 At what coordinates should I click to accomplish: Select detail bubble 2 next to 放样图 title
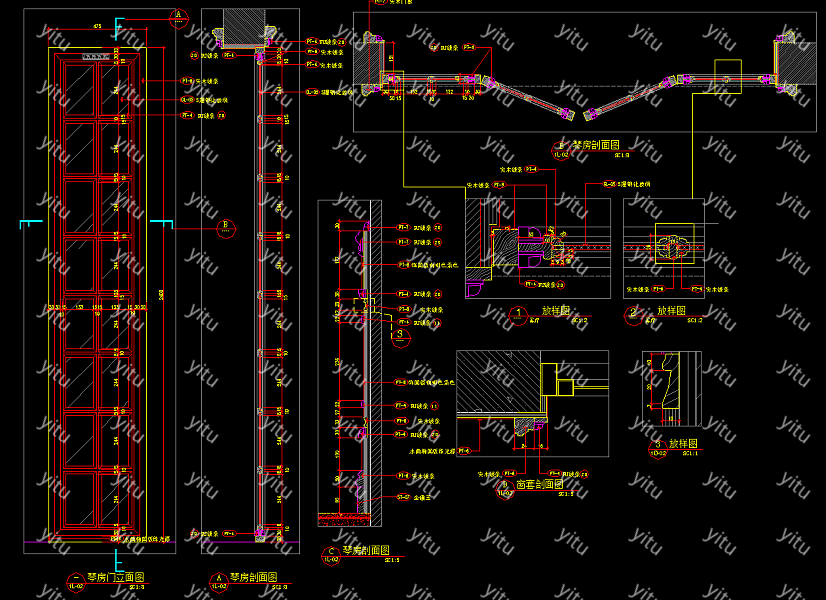point(633,314)
